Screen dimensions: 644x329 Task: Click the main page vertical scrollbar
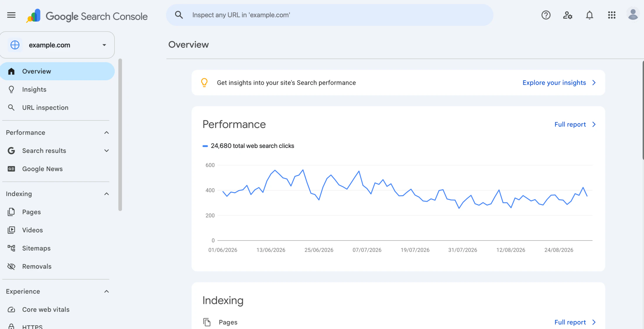[x=643, y=110]
